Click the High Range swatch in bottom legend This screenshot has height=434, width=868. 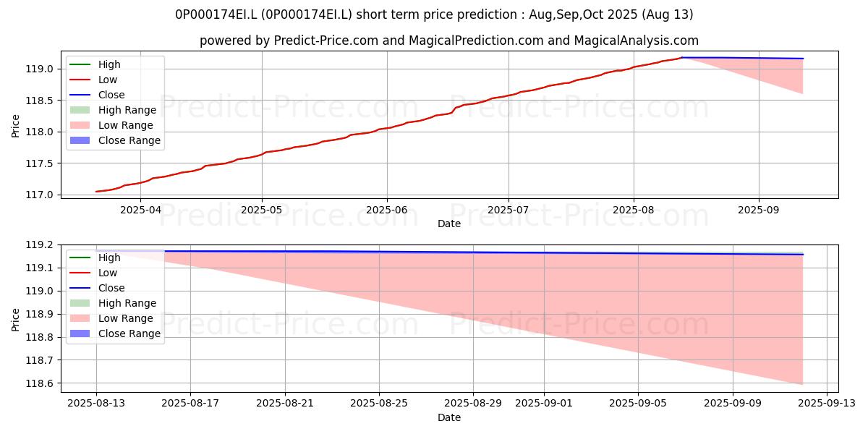click(80, 303)
